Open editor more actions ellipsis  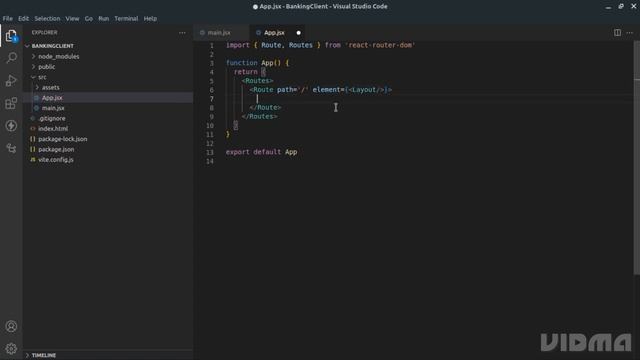630,33
